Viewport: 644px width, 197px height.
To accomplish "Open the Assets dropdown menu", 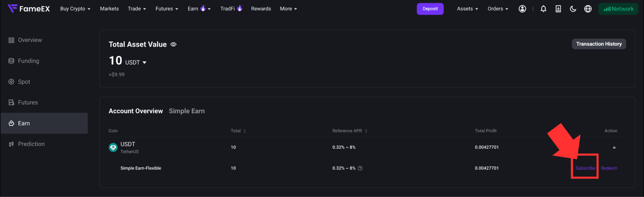I will point(468,9).
